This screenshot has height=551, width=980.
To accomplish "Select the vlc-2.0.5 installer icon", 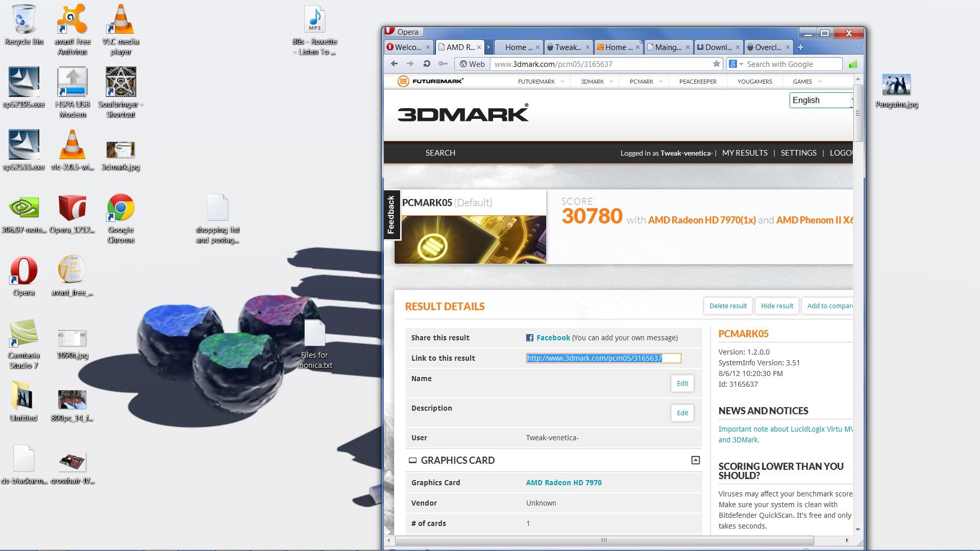I will 72,150.
